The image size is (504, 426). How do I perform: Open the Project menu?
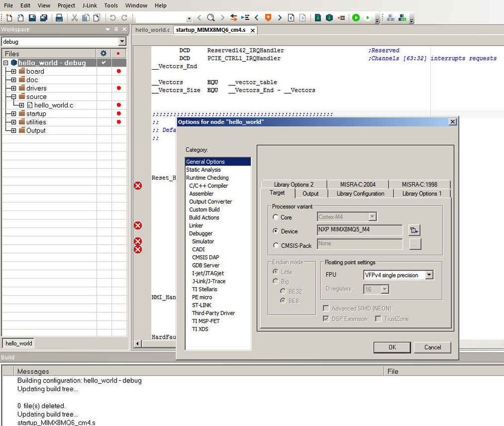tap(66, 6)
